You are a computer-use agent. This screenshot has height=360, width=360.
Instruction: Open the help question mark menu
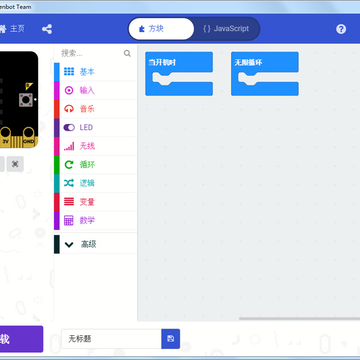point(341,29)
